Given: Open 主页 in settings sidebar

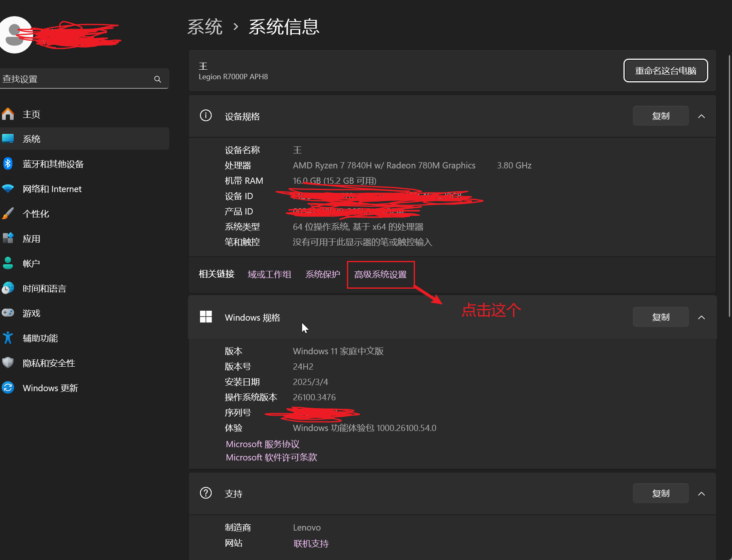Looking at the screenshot, I should coord(85,114).
